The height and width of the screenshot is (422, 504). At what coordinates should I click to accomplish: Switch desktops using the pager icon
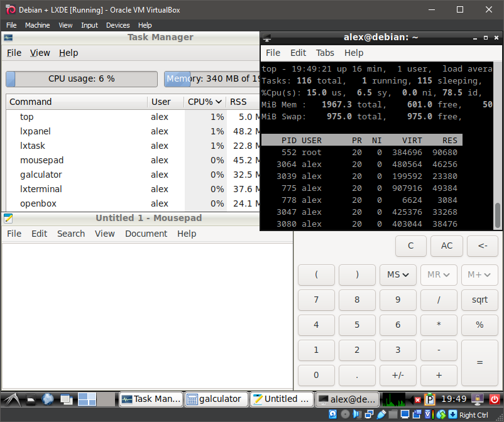click(87, 399)
